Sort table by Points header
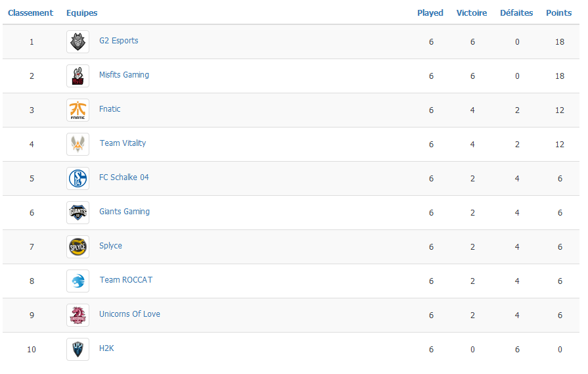588x374 pixels. [x=558, y=12]
